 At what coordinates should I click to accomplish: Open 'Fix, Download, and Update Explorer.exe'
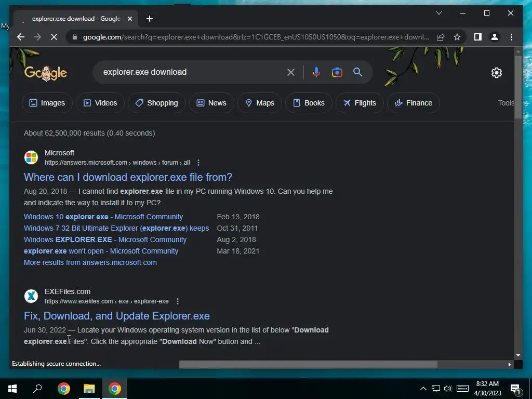[x=117, y=316]
